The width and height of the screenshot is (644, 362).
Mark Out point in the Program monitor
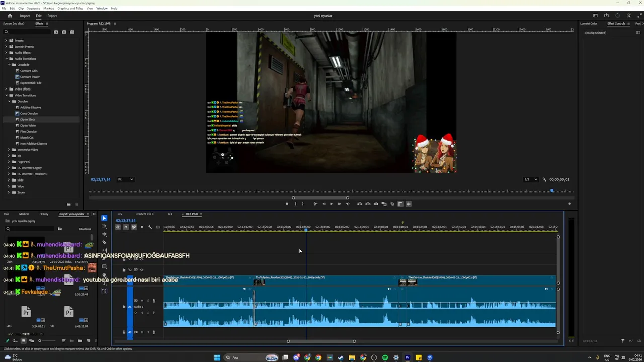pos(302,204)
